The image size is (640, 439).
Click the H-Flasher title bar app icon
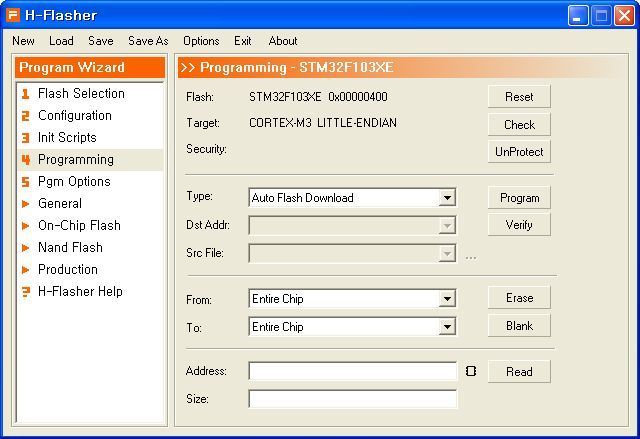point(13,15)
